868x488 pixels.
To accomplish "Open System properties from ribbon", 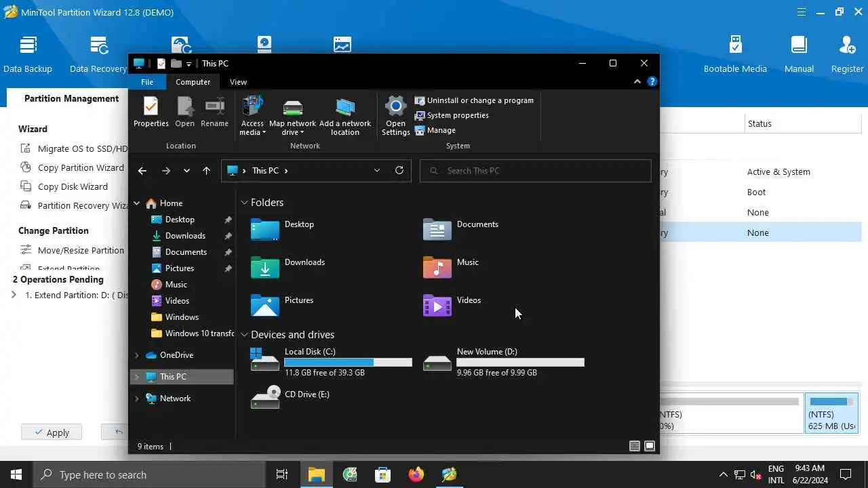I will 452,115.
